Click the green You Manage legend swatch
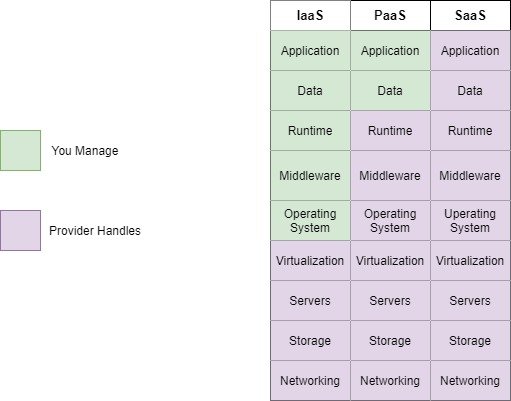Viewport: 511px width, 401px height. [20, 150]
